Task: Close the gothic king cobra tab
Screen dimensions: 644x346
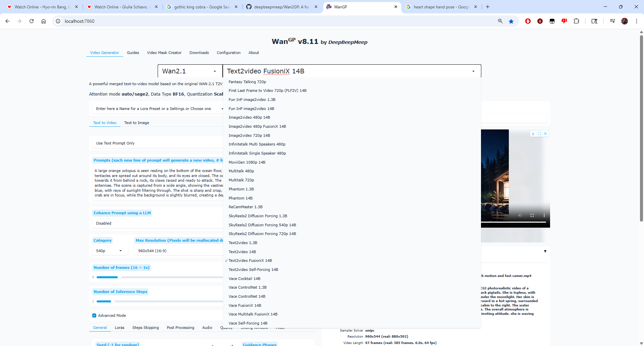Action: click(236, 7)
